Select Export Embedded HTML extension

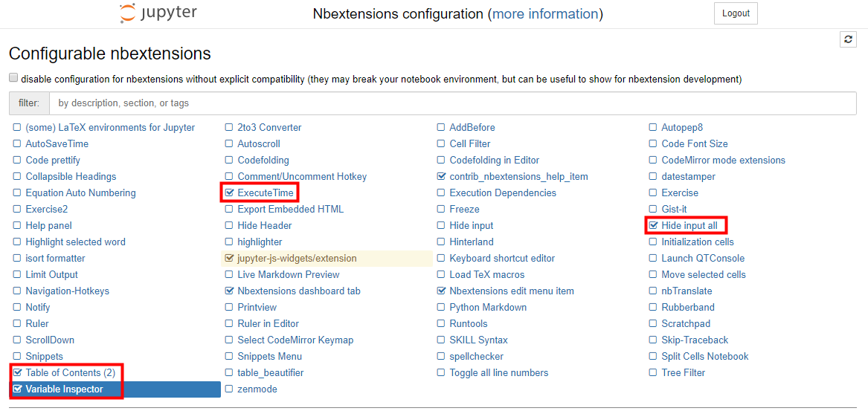[291, 209]
